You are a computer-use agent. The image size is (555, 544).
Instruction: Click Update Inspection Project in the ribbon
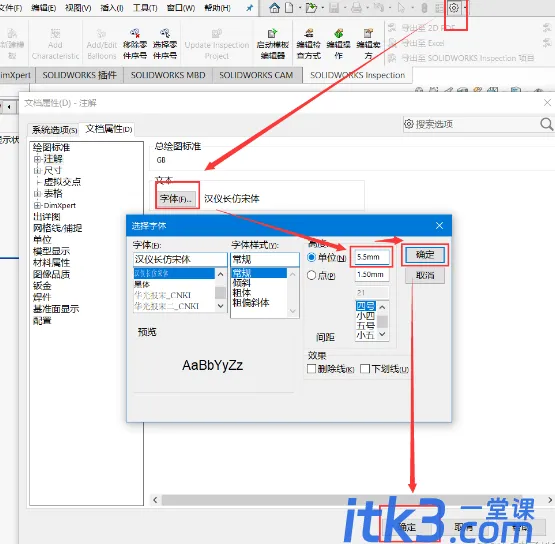217,44
